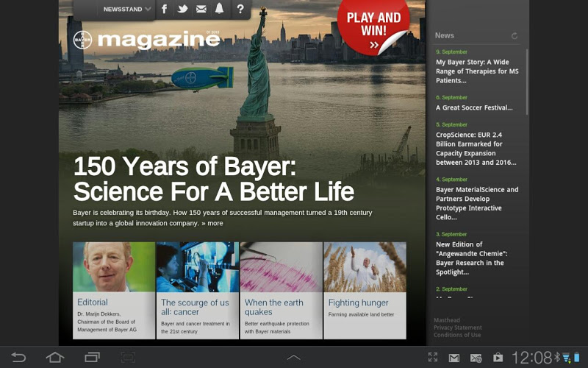Open the Newsstand dropdown menu
Image resolution: width=588 pixels, height=368 pixels.
pos(126,9)
